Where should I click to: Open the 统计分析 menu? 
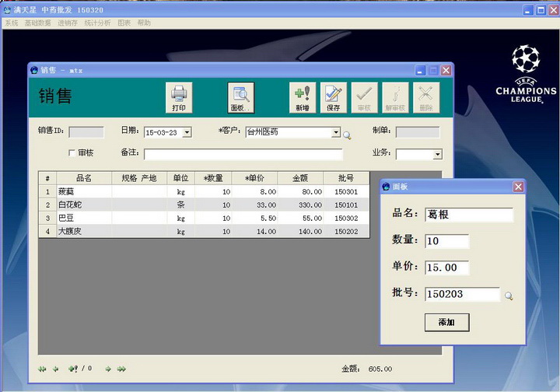pyautogui.click(x=97, y=23)
